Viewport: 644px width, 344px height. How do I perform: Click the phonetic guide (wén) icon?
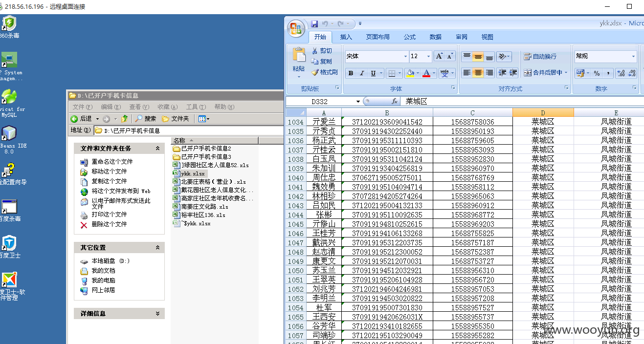pos(444,73)
